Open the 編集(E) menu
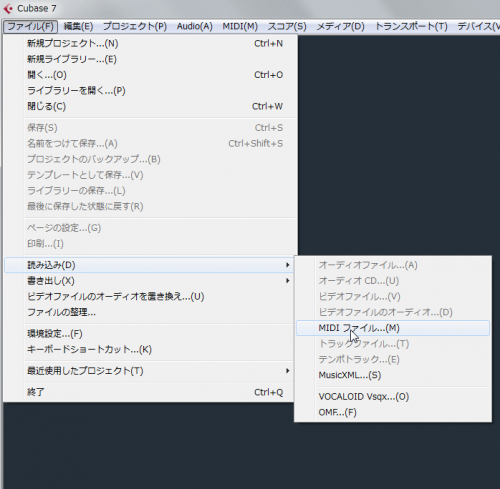The image size is (500, 489). 78,26
